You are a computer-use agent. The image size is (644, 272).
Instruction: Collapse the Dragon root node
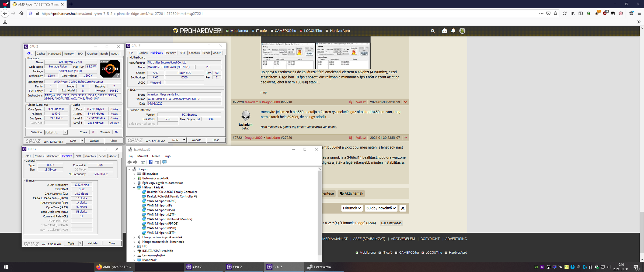(130, 169)
